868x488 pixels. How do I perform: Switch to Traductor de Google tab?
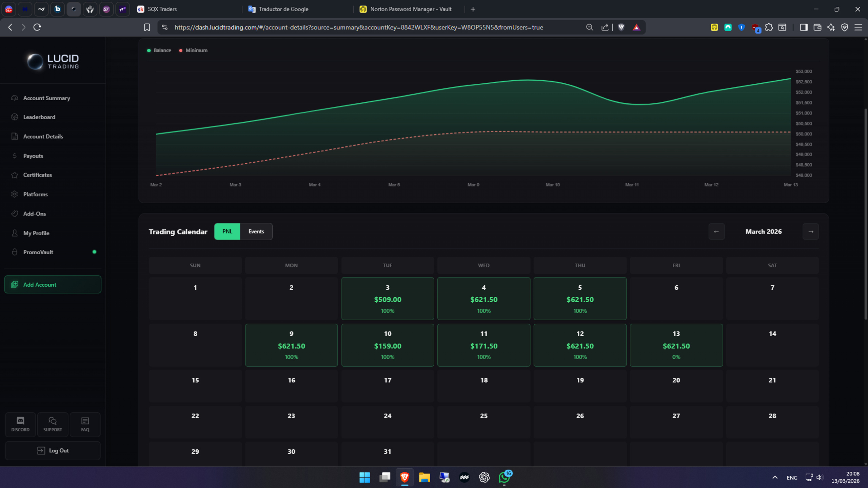tap(298, 9)
